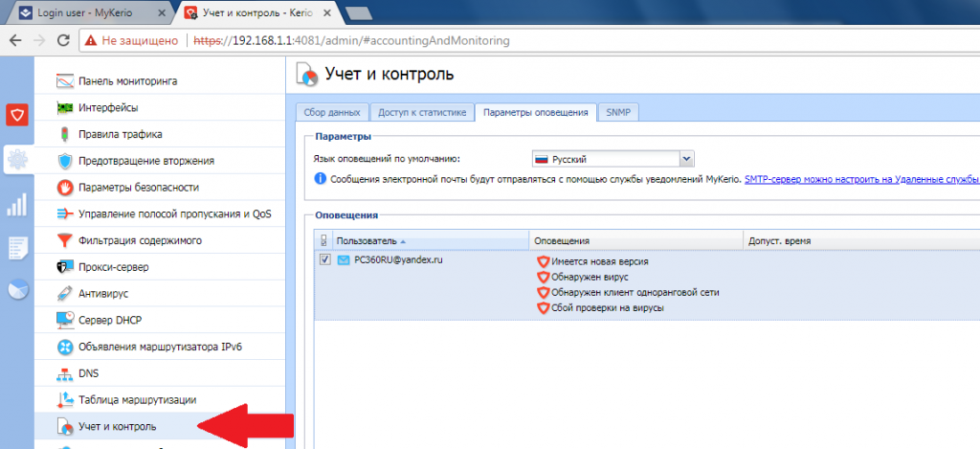Open Панель мониторинга in sidebar
Image resolution: width=980 pixels, height=449 pixels.
pyautogui.click(x=127, y=81)
